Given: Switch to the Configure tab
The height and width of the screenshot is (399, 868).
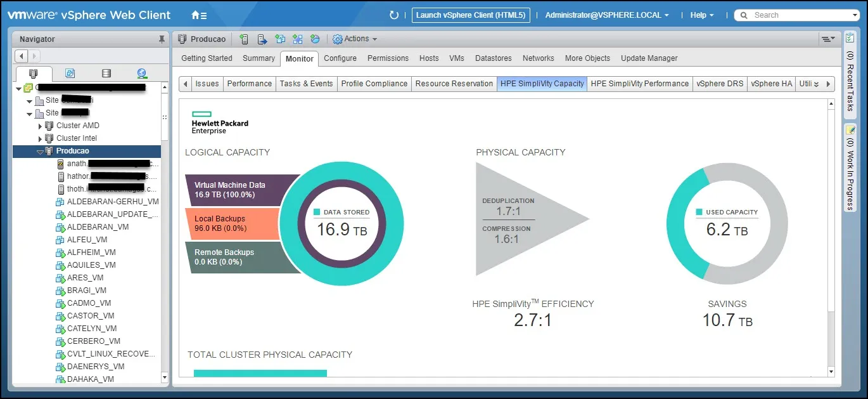Looking at the screenshot, I should [x=340, y=58].
